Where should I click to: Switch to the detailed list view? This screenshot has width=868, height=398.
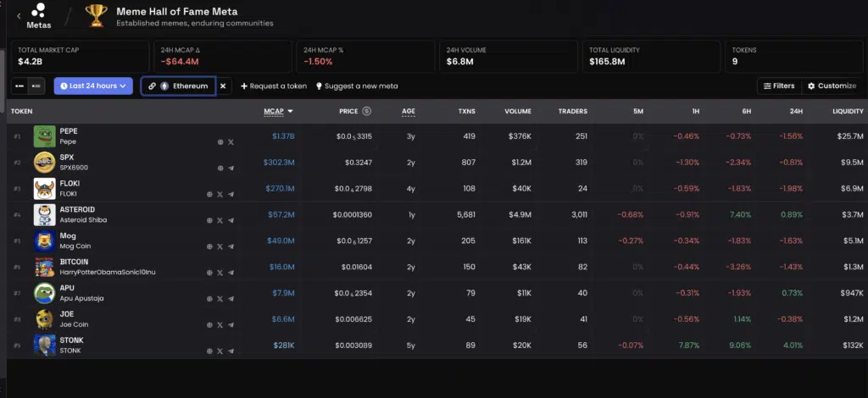36,86
